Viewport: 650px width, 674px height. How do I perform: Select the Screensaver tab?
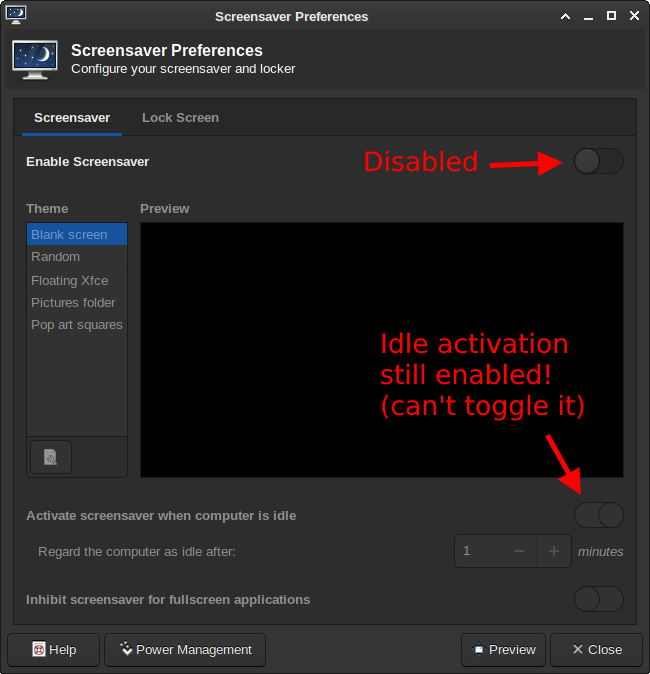[72, 117]
